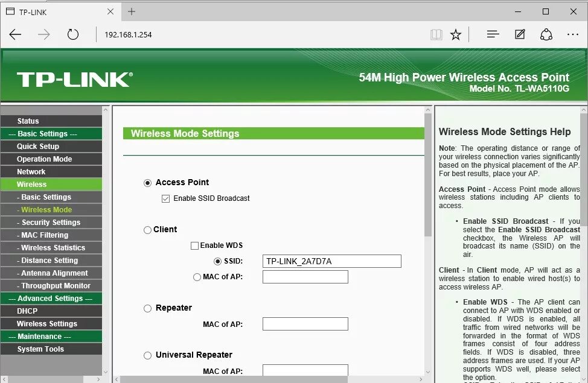Click the Client MAC of AP field
Viewport: 588px width, 383px height.
point(305,277)
